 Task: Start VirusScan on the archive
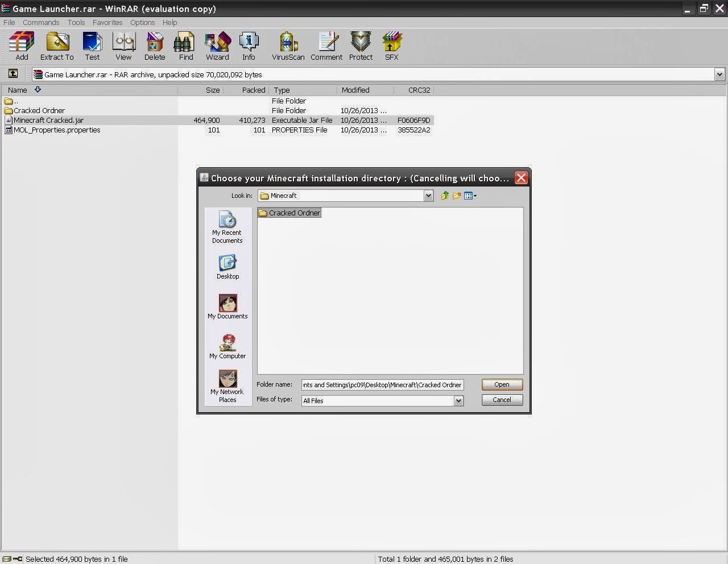click(288, 46)
